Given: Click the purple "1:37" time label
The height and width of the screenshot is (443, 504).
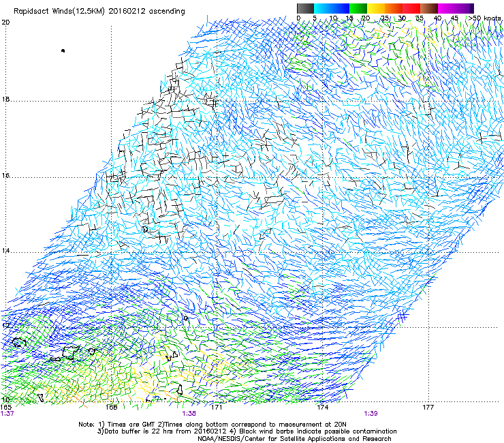Looking at the screenshot, I should [x=7, y=414].
